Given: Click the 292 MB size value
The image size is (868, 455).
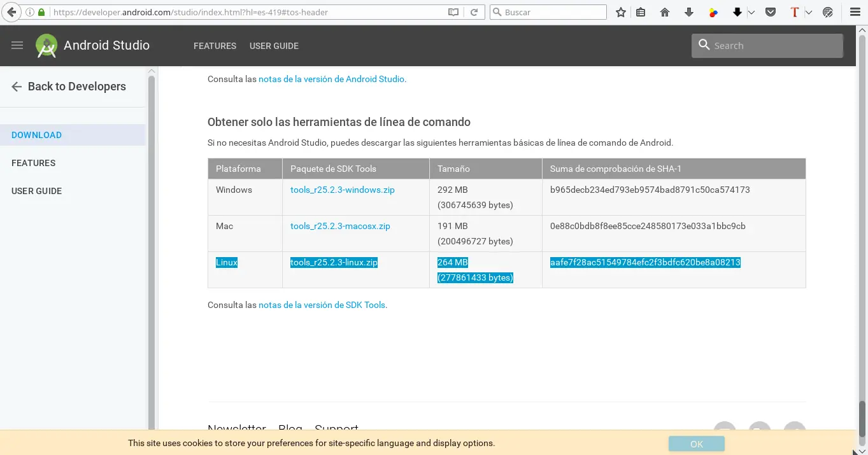Looking at the screenshot, I should click(x=452, y=190).
